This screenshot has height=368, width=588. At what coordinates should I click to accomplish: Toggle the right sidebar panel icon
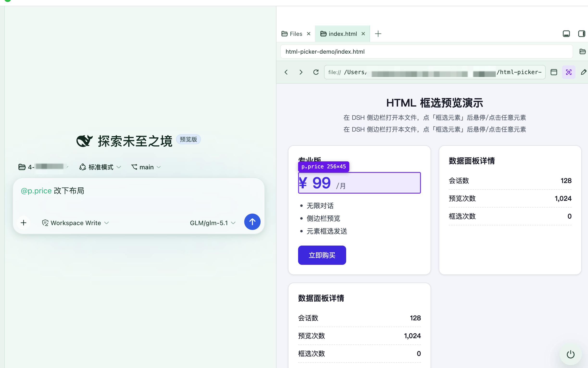(582, 34)
